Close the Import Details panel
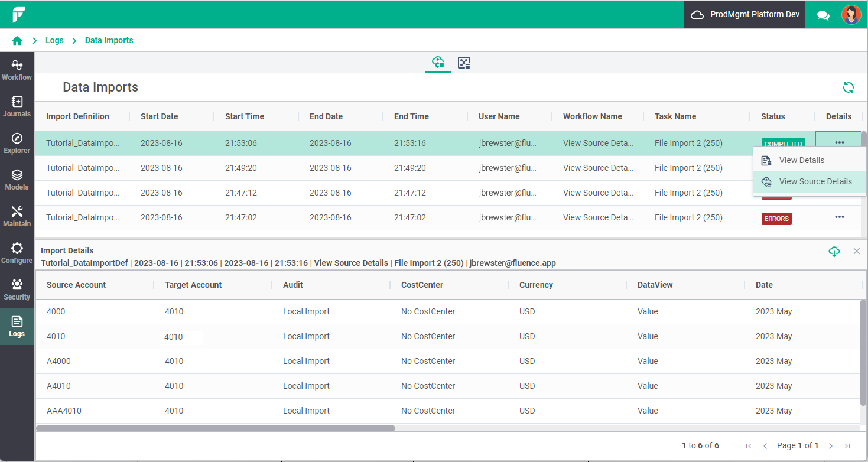 click(x=857, y=251)
